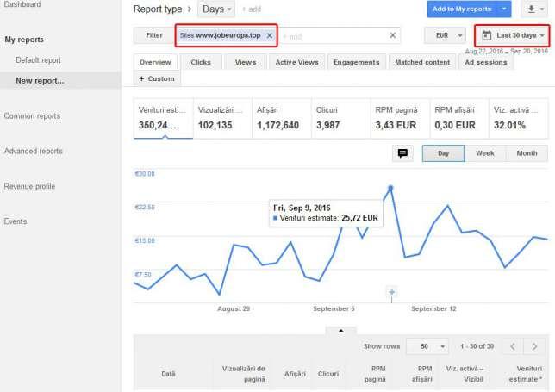Open the Active Views tab
Image resolution: width=555 pixels, height=392 pixels.
[296, 62]
